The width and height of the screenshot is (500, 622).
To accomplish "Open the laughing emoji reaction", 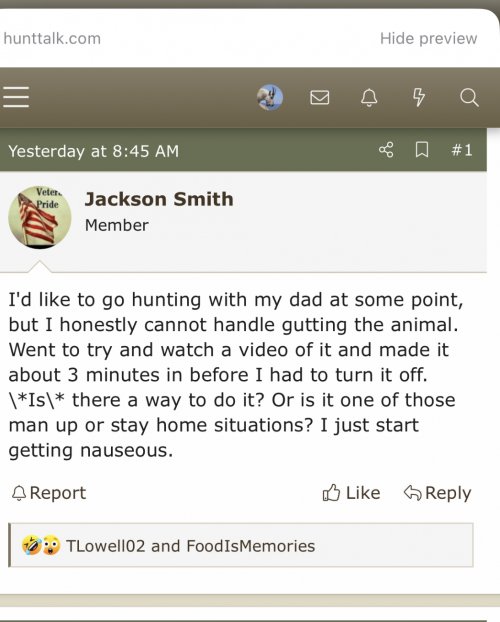I will click(32, 545).
